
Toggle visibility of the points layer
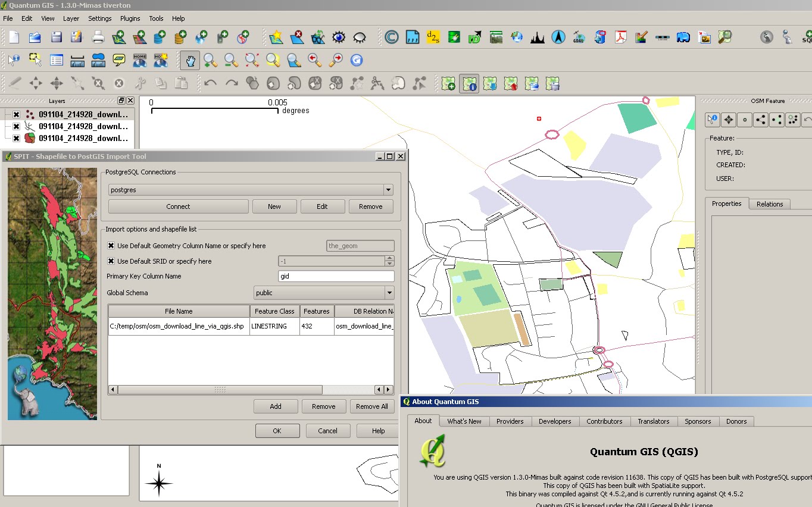point(17,115)
